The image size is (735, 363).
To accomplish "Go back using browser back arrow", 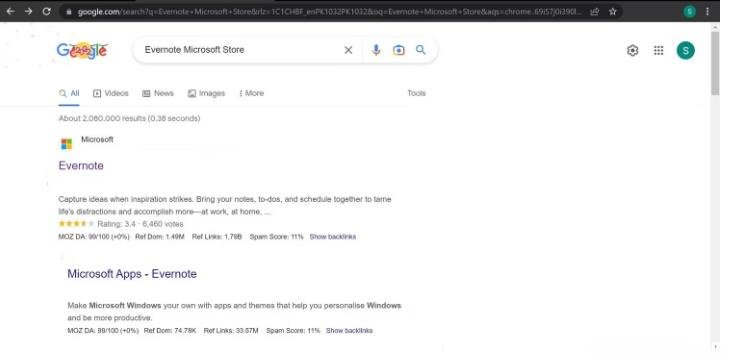I will coord(10,11).
